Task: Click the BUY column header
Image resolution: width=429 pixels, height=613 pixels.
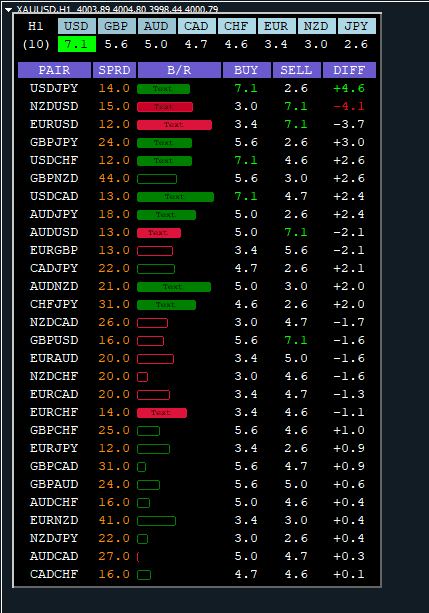Action: (246, 70)
